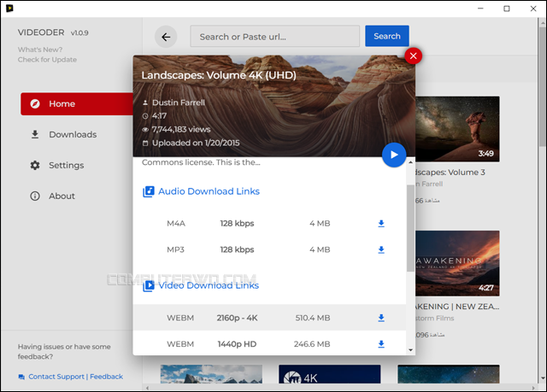Click the popup scrollbar up arrow
Screen dimensions: 547x392
click(x=410, y=162)
